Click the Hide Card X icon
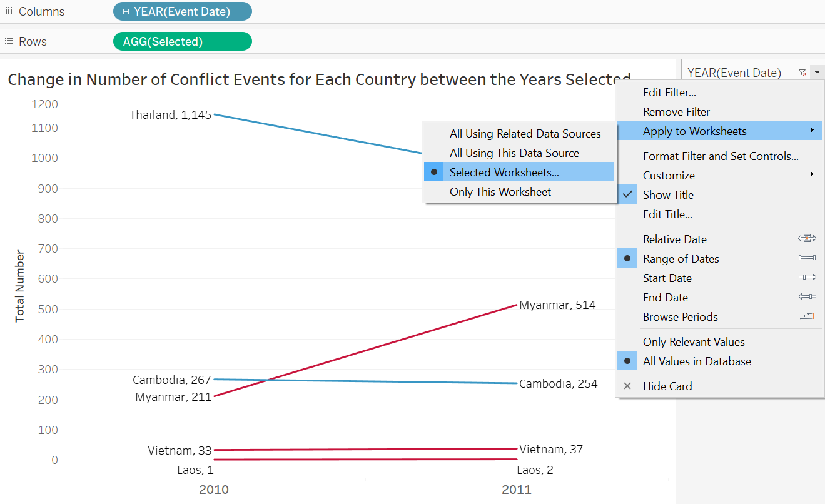Viewport: 825px width, 504px height. coord(627,386)
